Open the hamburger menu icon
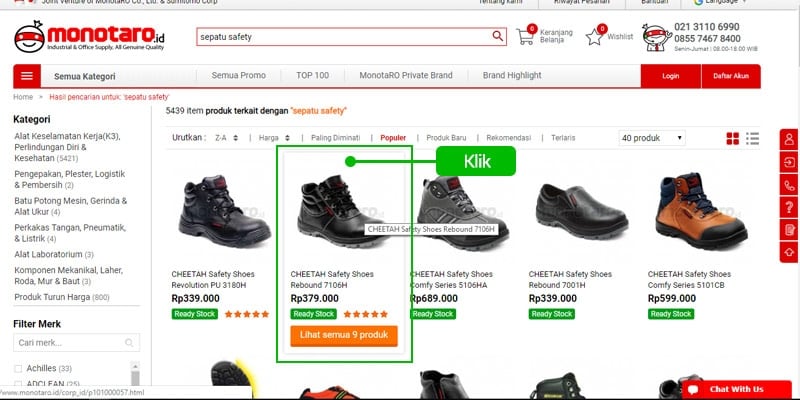 click(26, 76)
